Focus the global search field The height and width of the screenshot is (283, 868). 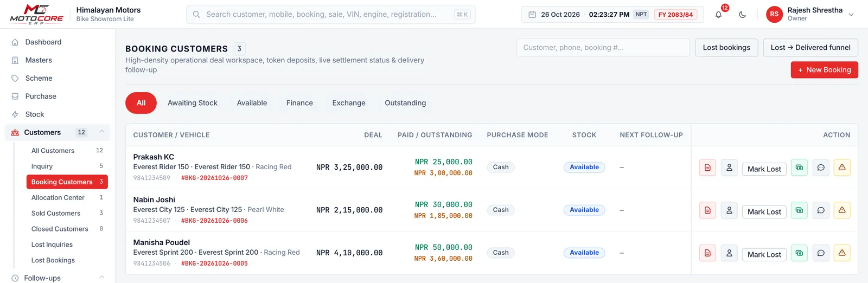tap(330, 15)
